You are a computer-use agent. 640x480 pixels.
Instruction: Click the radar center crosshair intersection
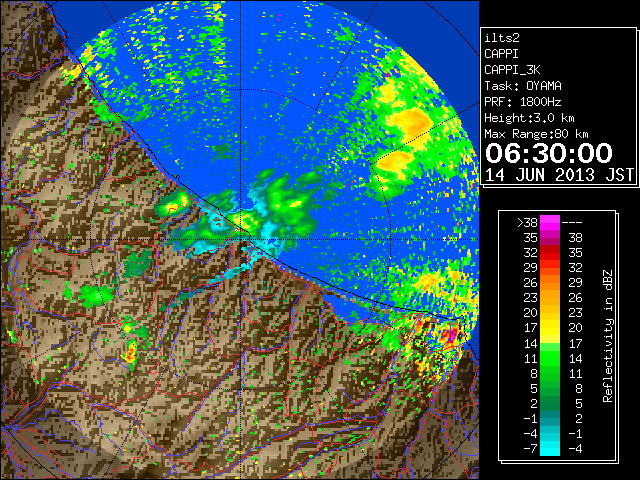(x=241, y=240)
